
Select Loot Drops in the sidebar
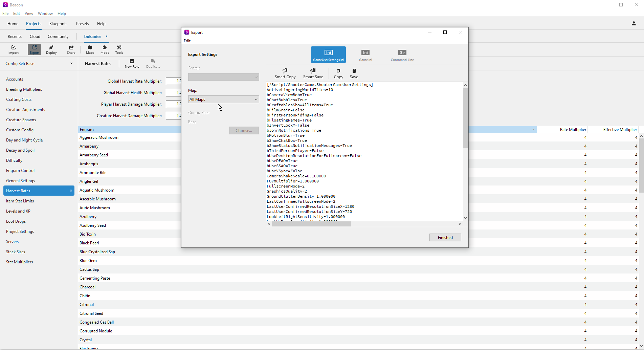(x=16, y=221)
